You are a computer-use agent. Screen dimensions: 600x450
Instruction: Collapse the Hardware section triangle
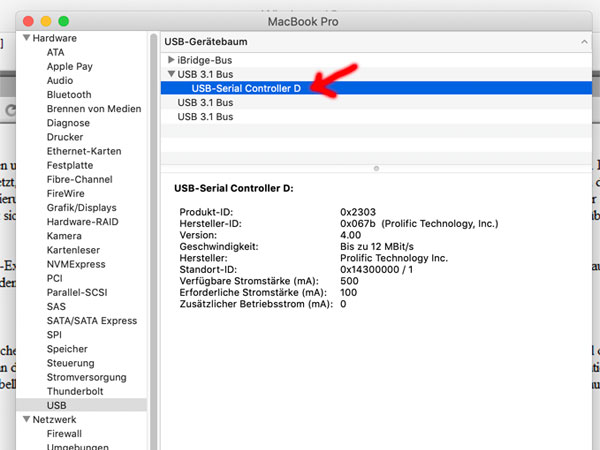(x=26, y=38)
